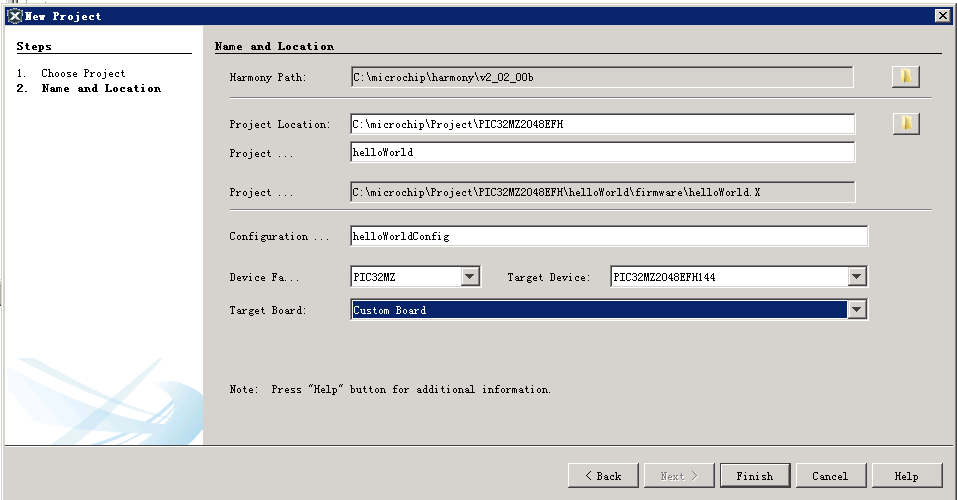The width and height of the screenshot is (957, 500).
Task: Go Back to previous step
Action: (603, 476)
